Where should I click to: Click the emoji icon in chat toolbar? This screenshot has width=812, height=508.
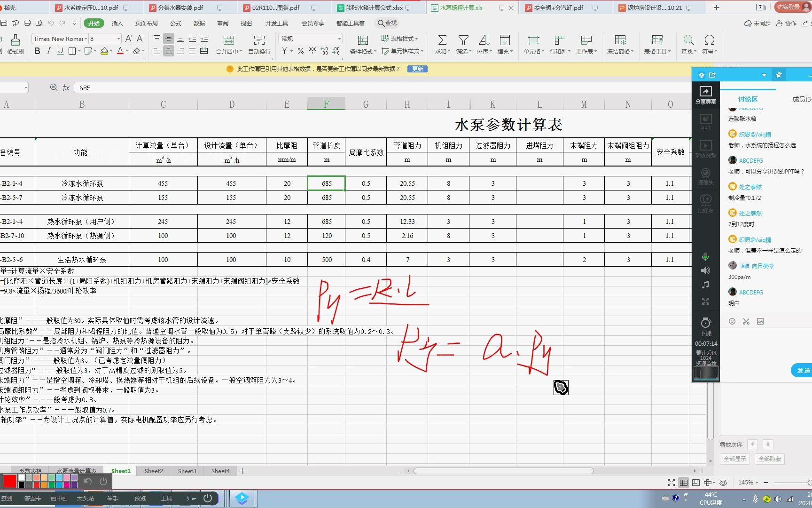[732, 321]
